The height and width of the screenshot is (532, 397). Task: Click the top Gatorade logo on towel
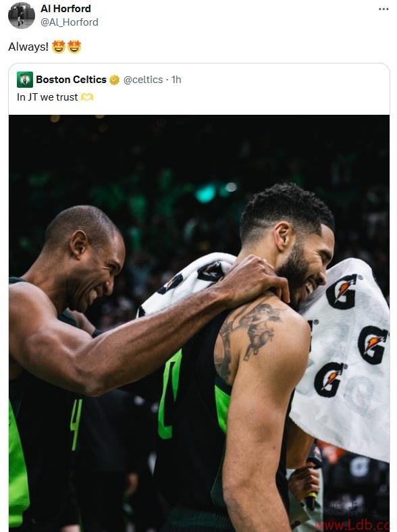[x=342, y=292]
